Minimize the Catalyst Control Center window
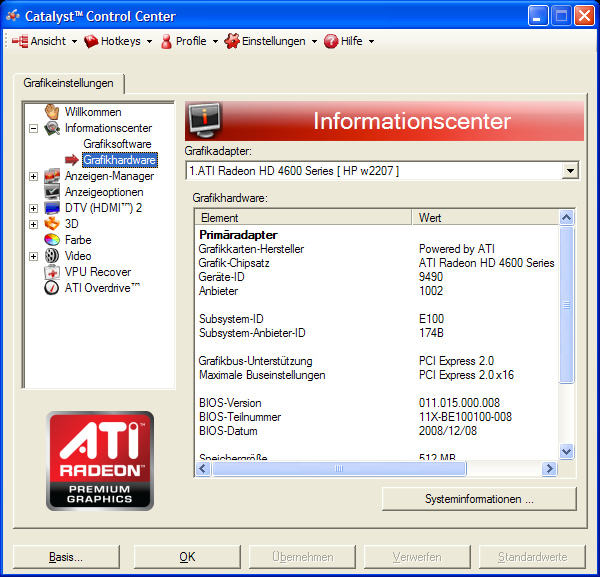The height and width of the screenshot is (577, 600). click(x=538, y=16)
